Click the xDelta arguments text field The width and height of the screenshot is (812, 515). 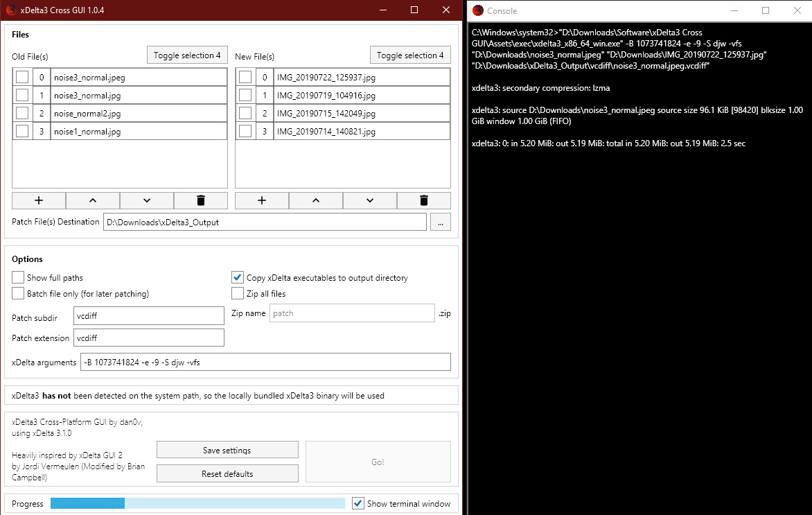265,362
